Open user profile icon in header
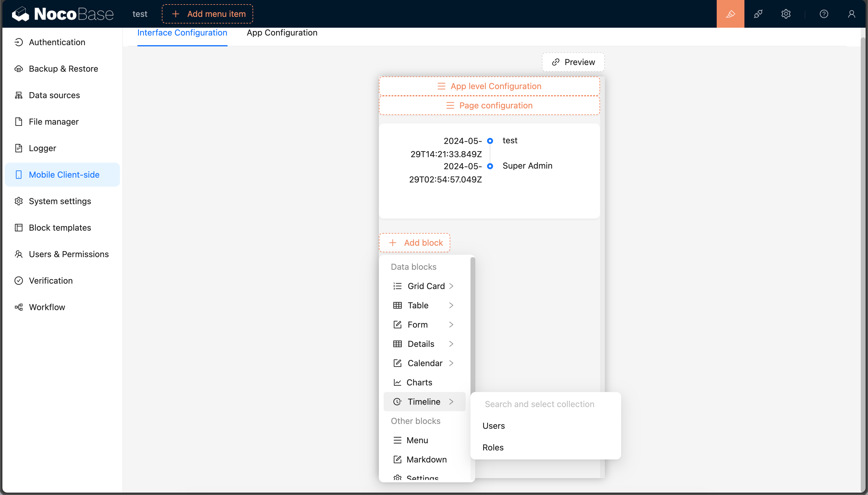 point(851,14)
